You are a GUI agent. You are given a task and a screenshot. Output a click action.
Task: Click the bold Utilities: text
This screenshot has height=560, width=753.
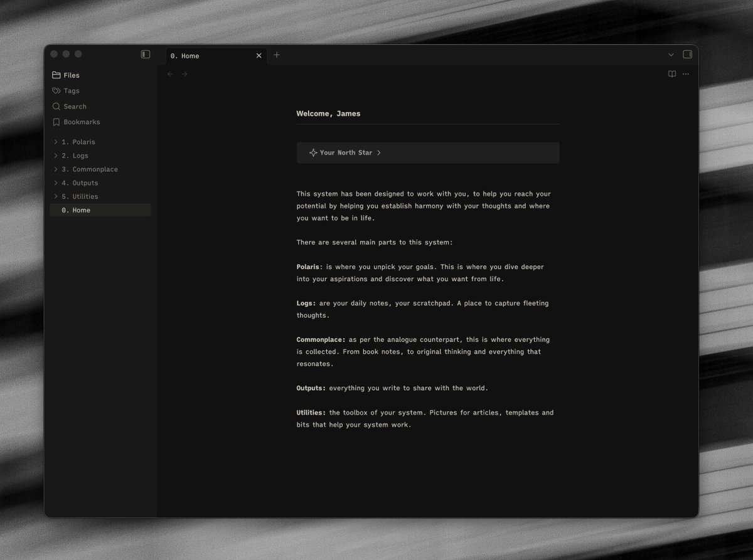(311, 413)
